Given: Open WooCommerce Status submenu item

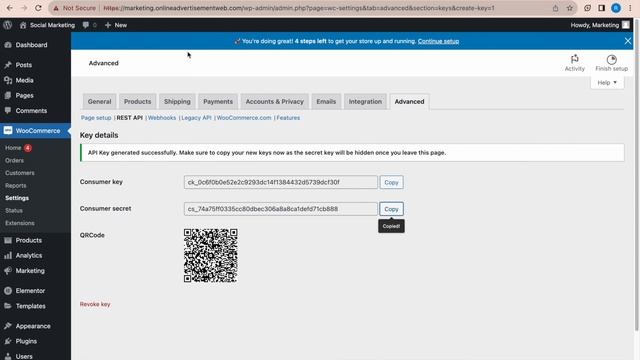Looking at the screenshot, I should click(x=13, y=211).
